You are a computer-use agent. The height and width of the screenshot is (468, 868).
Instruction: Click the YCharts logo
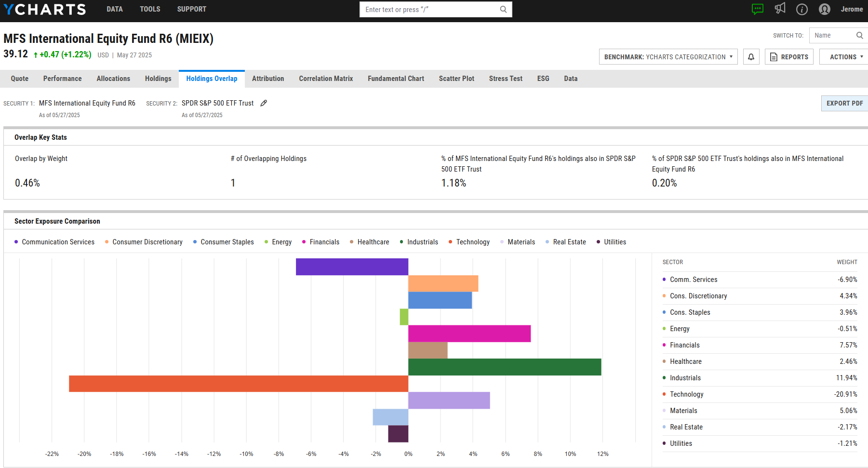tap(45, 9)
